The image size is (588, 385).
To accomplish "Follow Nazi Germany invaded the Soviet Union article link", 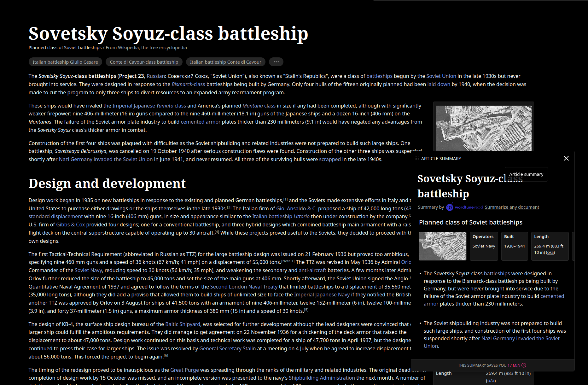I will (x=106, y=159).
